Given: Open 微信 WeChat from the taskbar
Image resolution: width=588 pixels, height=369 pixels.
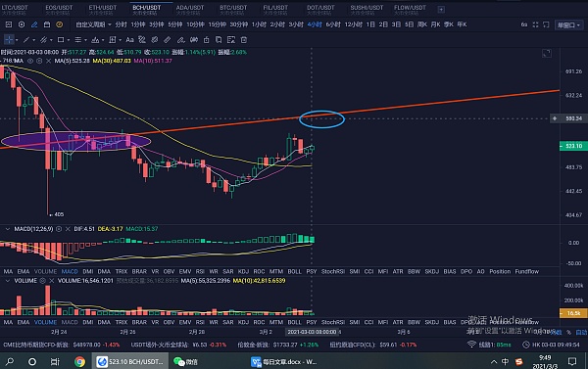Looking at the screenshot, I should (x=185, y=361).
